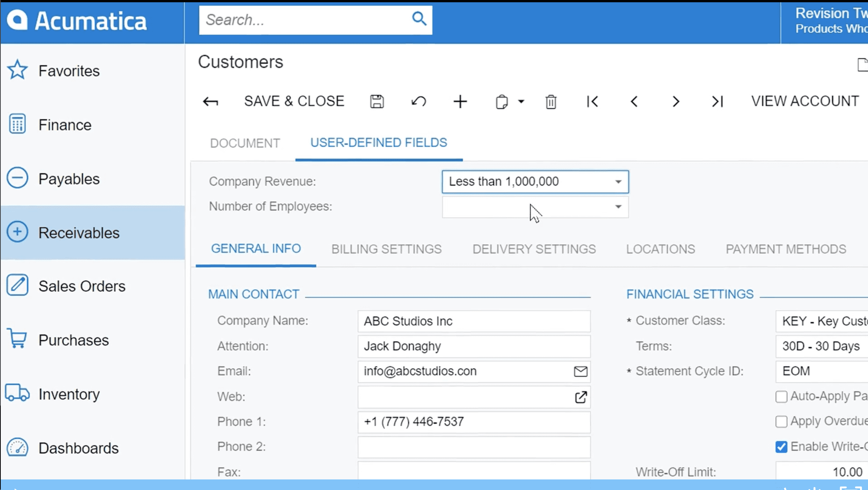
Task: Save the customer record using the save icon
Action: [377, 101]
